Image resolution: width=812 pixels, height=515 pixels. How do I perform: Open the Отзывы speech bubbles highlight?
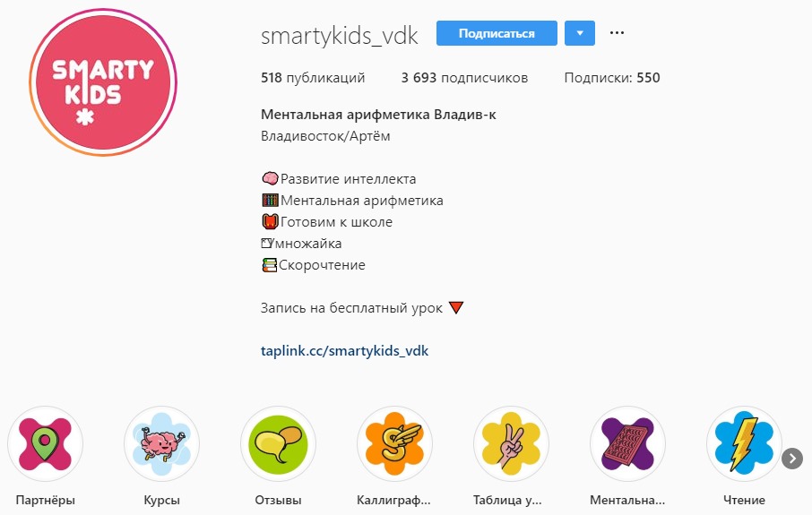(278, 444)
